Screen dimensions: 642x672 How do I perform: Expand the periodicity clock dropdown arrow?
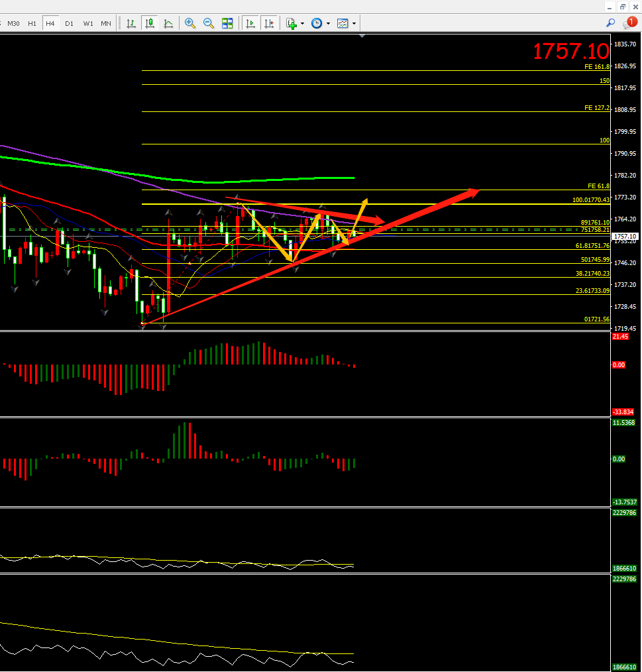click(329, 23)
